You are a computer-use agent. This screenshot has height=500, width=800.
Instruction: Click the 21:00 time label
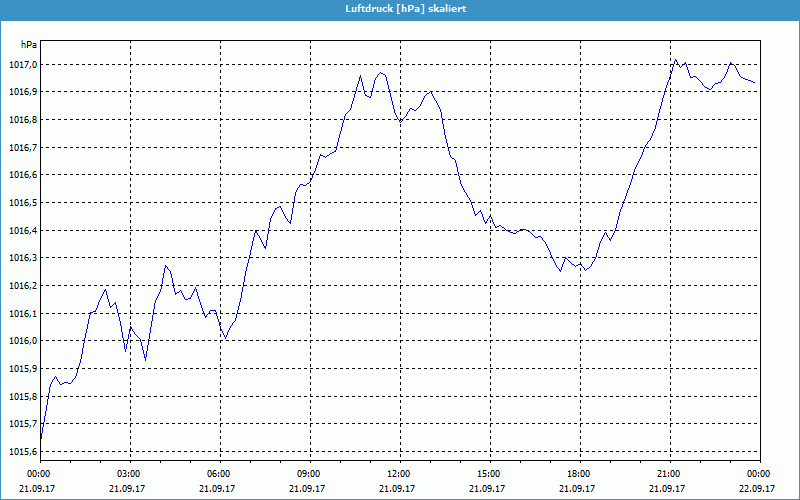[x=669, y=473]
